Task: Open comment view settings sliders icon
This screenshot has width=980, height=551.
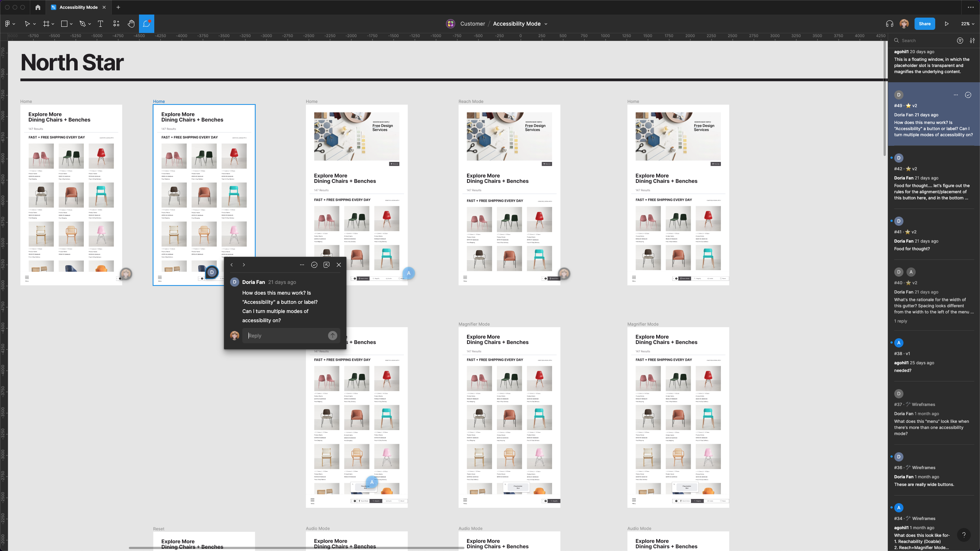Action: [x=972, y=41]
